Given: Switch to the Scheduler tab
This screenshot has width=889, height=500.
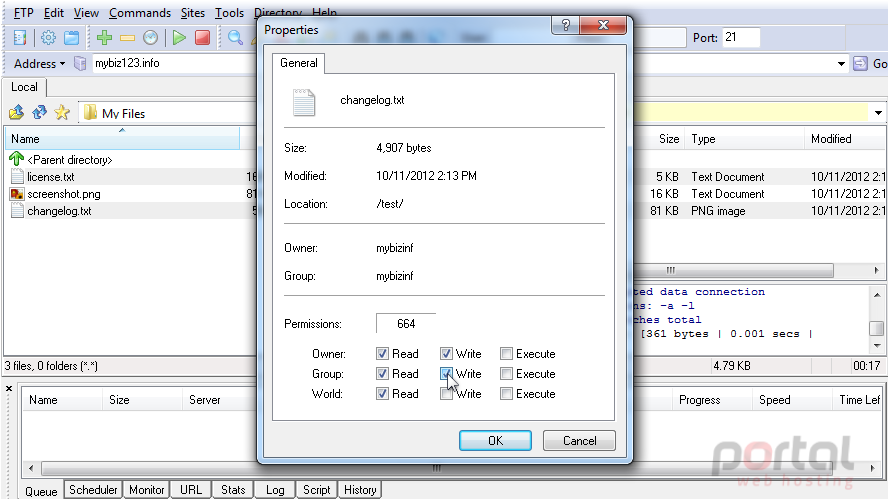Looking at the screenshot, I should [93, 489].
